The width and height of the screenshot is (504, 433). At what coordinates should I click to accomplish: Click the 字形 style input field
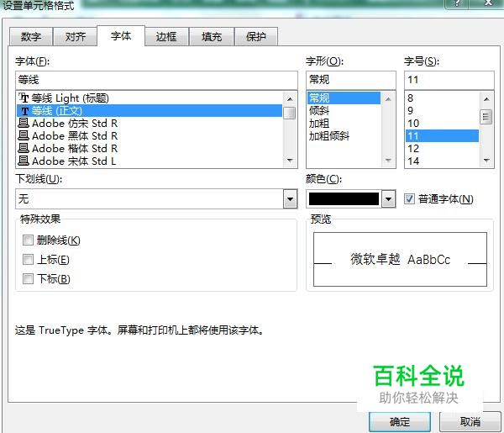point(351,80)
